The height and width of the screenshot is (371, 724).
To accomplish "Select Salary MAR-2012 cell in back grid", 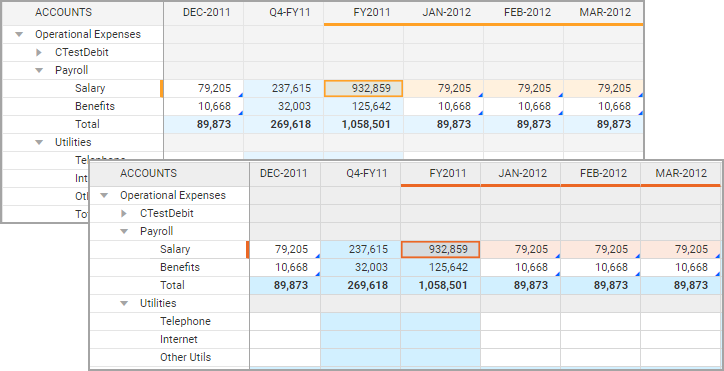I will 603,88.
